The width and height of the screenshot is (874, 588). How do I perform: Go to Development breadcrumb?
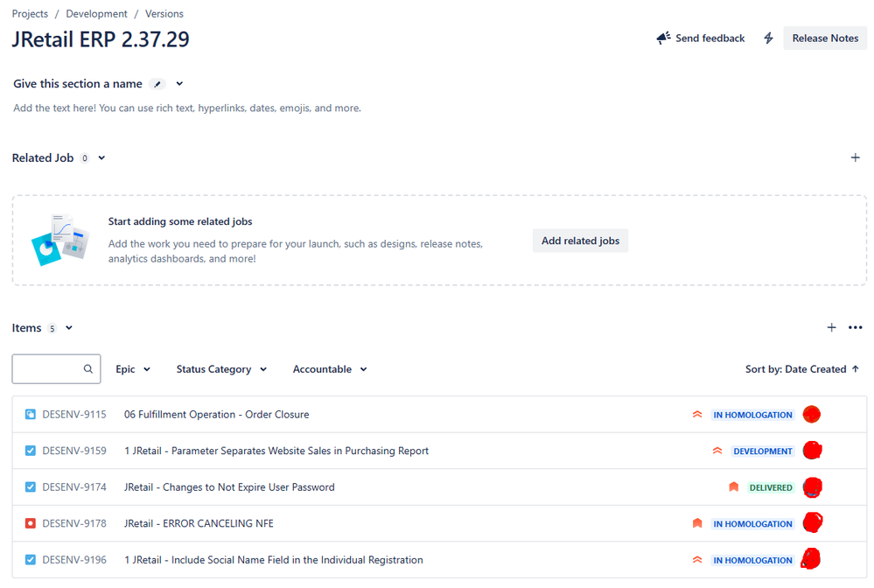96,14
